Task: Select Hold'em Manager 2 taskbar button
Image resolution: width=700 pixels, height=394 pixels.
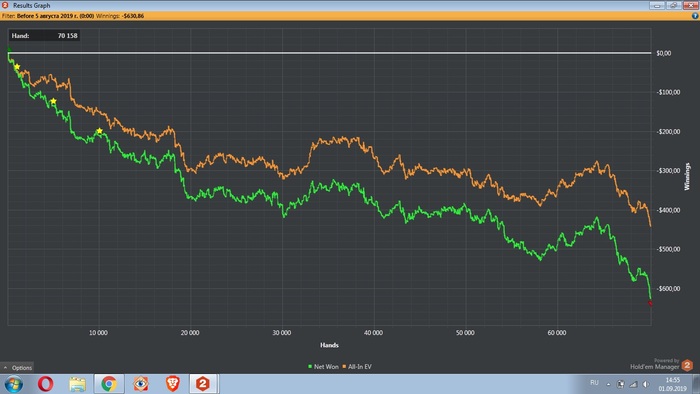Action: pos(204,384)
